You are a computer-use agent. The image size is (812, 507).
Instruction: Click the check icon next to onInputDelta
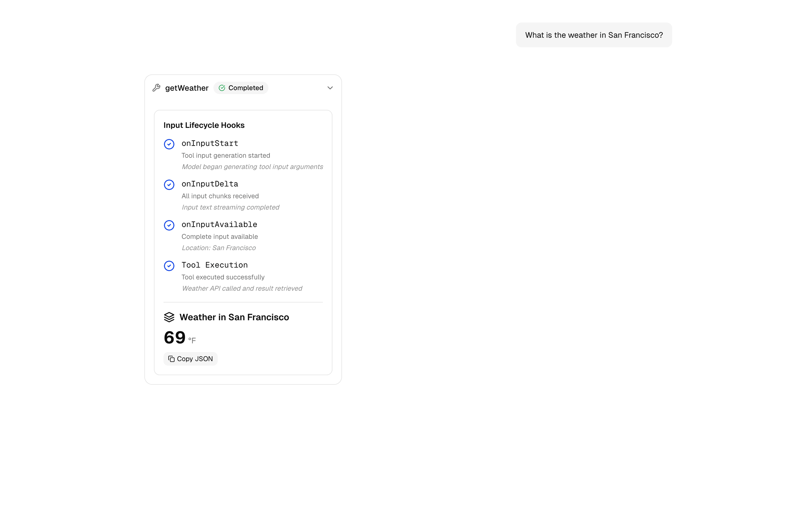click(x=169, y=185)
